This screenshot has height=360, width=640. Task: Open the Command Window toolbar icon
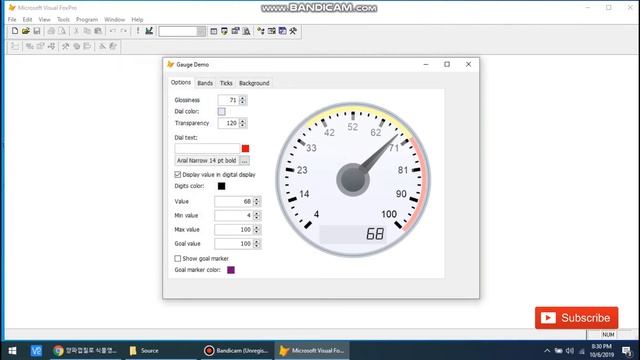[x=213, y=31]
